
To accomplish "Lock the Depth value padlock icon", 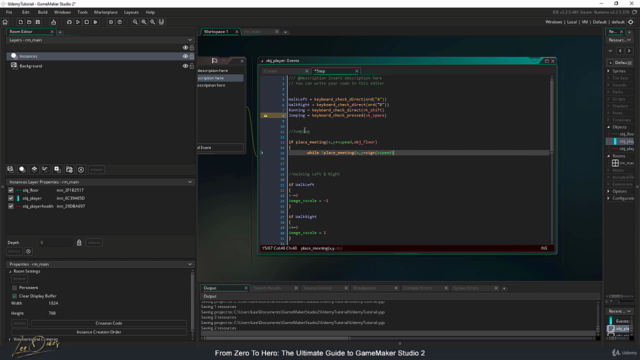I will point(79,242).
